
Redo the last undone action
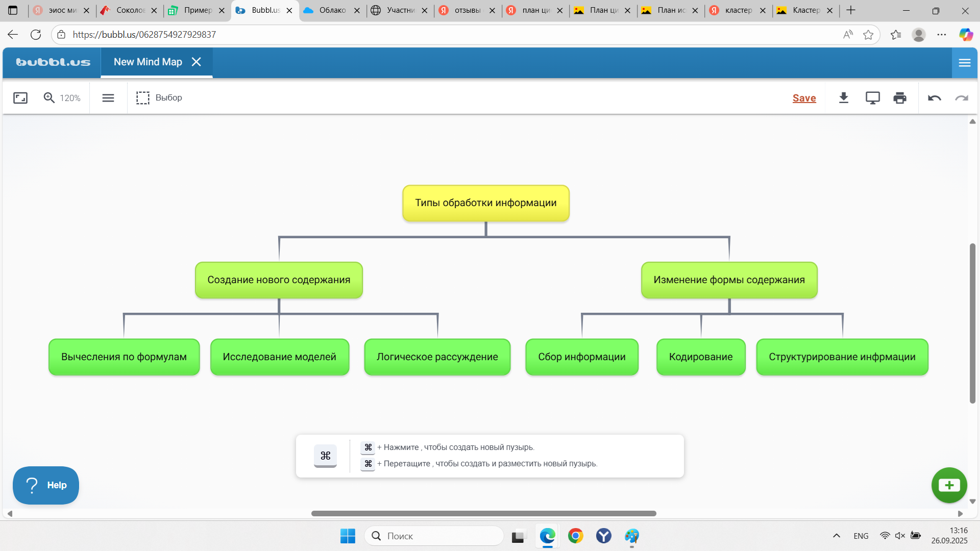point(962,98)
